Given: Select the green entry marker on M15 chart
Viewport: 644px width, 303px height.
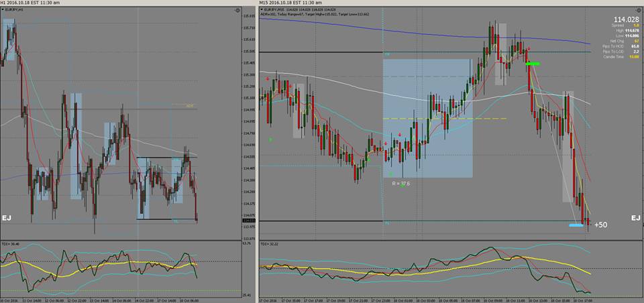Looking at the screenshot, I should point(533,64).
